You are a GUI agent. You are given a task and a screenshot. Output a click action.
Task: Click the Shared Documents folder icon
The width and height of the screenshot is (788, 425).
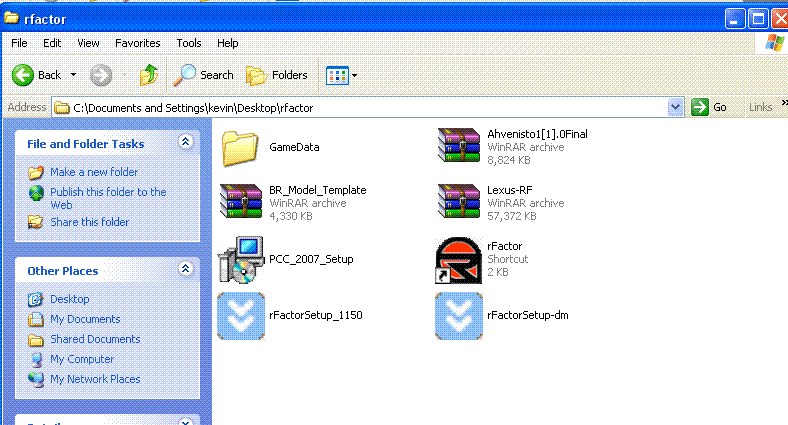coord(35,340)
